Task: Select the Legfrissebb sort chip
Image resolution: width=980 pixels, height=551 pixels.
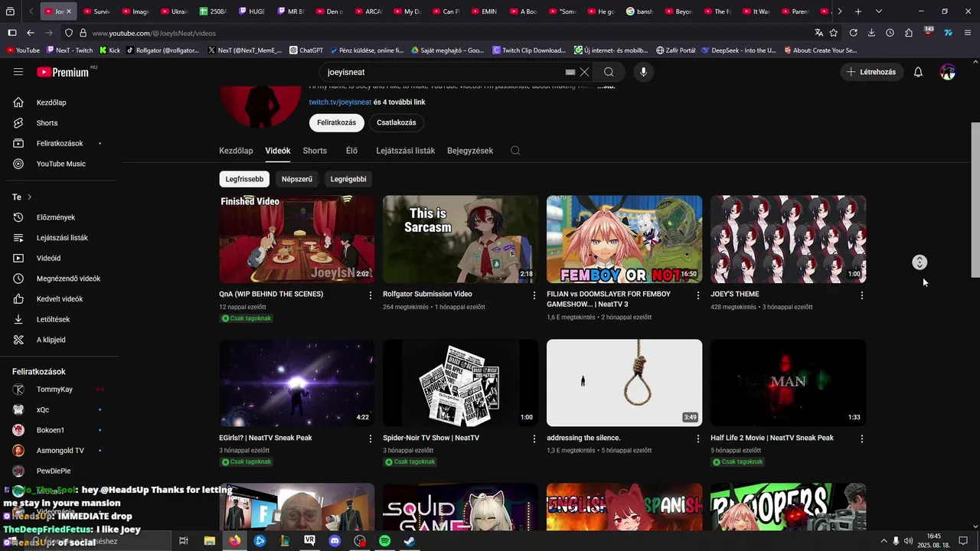Action: pos(244,179)
